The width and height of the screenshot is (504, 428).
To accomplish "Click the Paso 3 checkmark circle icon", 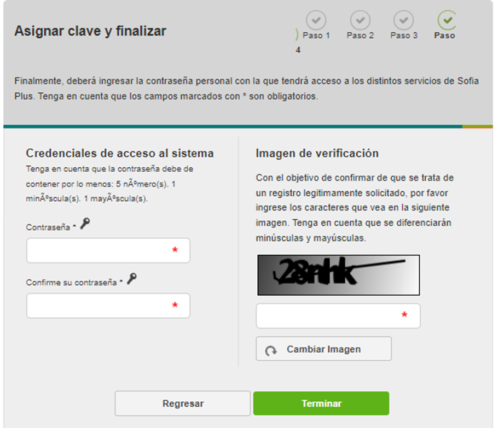I will [404, 20].
